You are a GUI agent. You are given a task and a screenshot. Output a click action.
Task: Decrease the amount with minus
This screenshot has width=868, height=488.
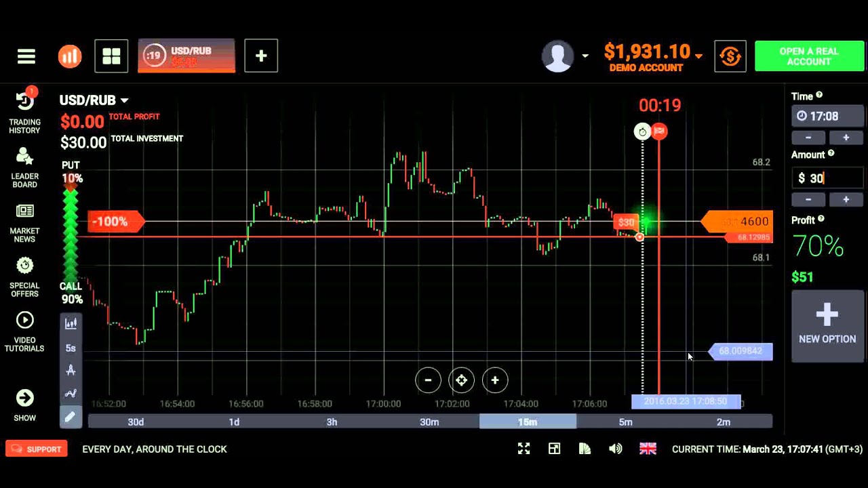click(x=808, y=199)
